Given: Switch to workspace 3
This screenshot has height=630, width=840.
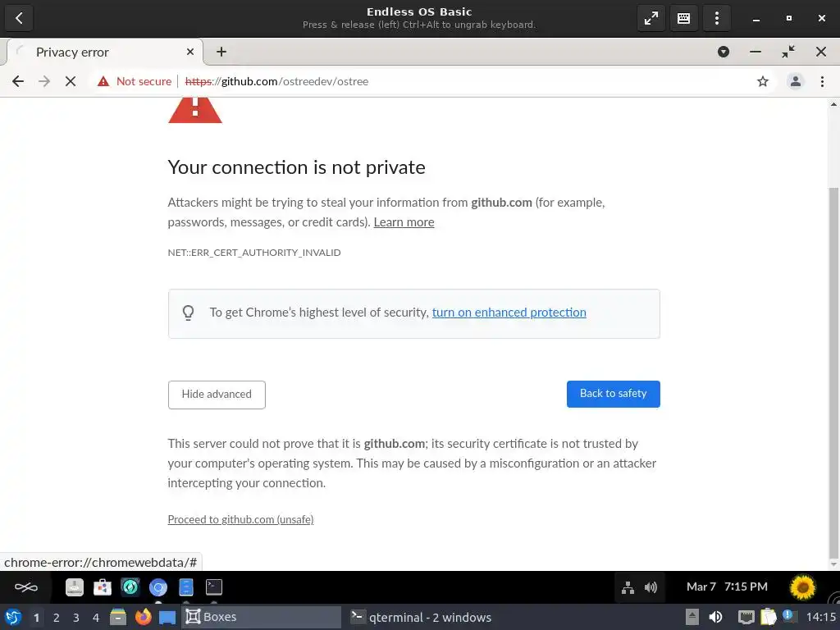Looking at the screenshot, I should coord(76,618).
